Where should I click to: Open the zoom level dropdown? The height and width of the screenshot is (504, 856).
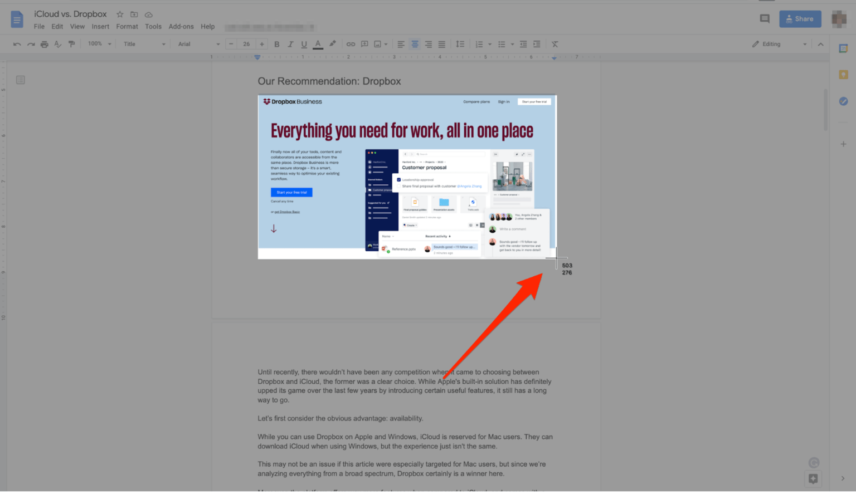tap(98, 44)
